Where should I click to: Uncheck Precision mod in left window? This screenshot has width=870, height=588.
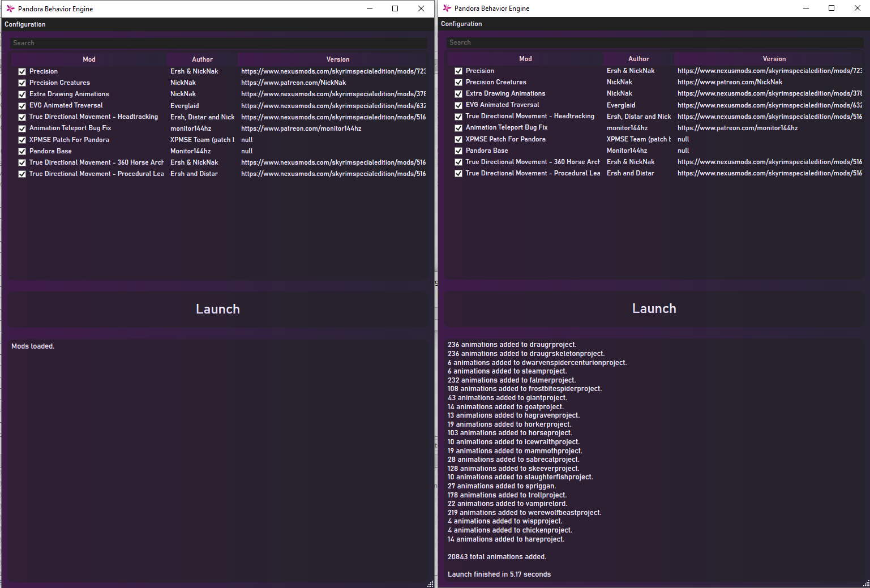22,72
